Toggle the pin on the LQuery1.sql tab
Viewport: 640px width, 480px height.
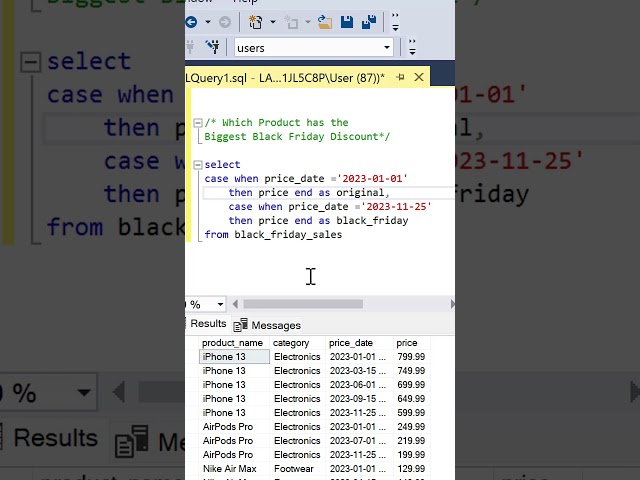click(x=400, y=77)
